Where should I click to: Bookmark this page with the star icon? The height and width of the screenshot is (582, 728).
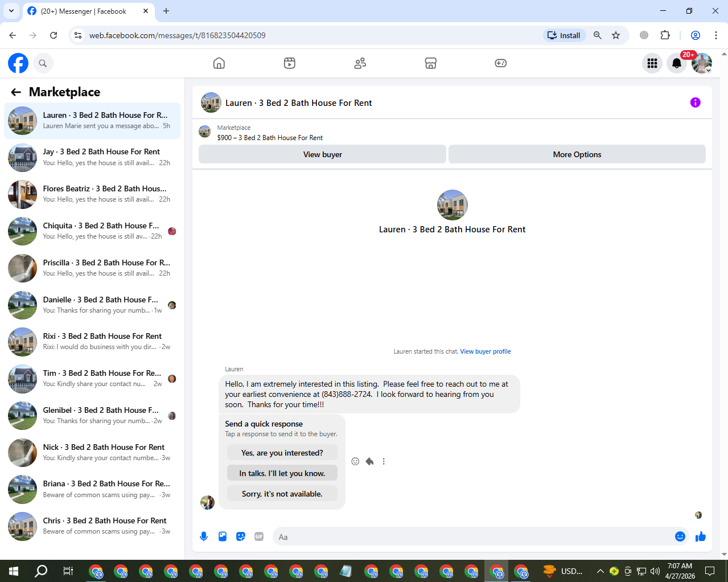click(x=616, y=35)
